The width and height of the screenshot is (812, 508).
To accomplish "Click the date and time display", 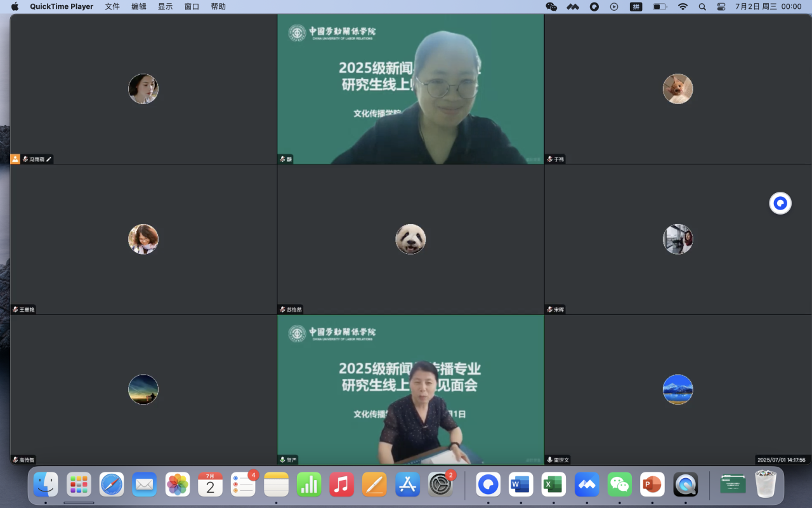I will (768, 6).
